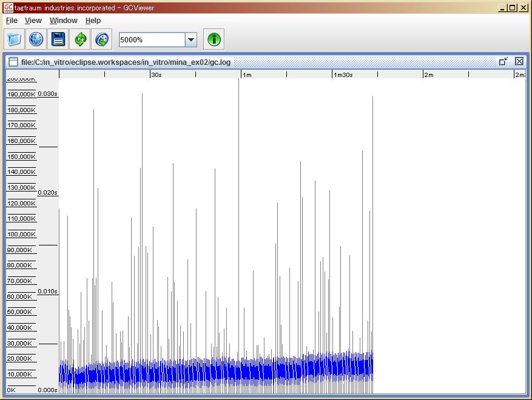The width and height of the screenshot is (532, 400).
Task: Open the View menu
Action: (x=33, y=21)
